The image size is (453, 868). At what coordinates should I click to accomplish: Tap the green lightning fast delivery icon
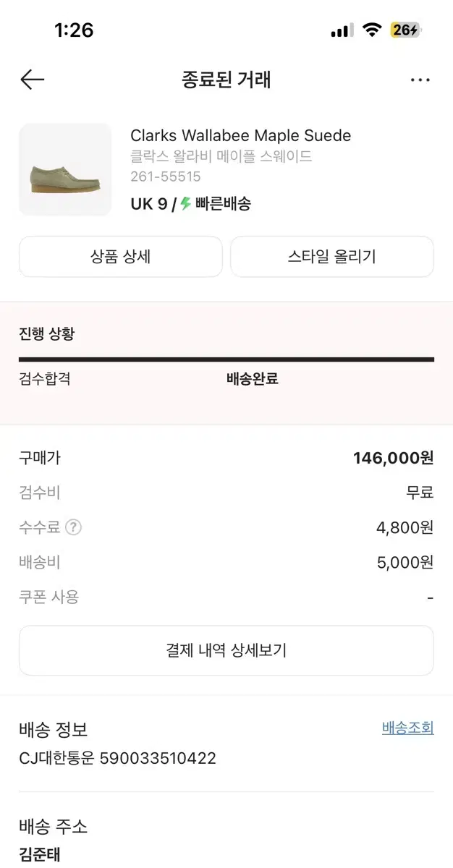[x=186, y=204]
